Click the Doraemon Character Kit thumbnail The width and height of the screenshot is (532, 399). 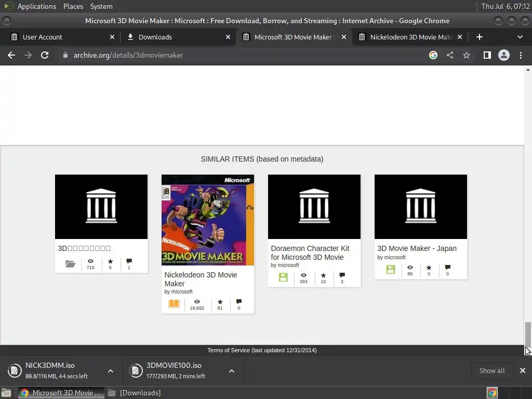click(x=314, y=207)
